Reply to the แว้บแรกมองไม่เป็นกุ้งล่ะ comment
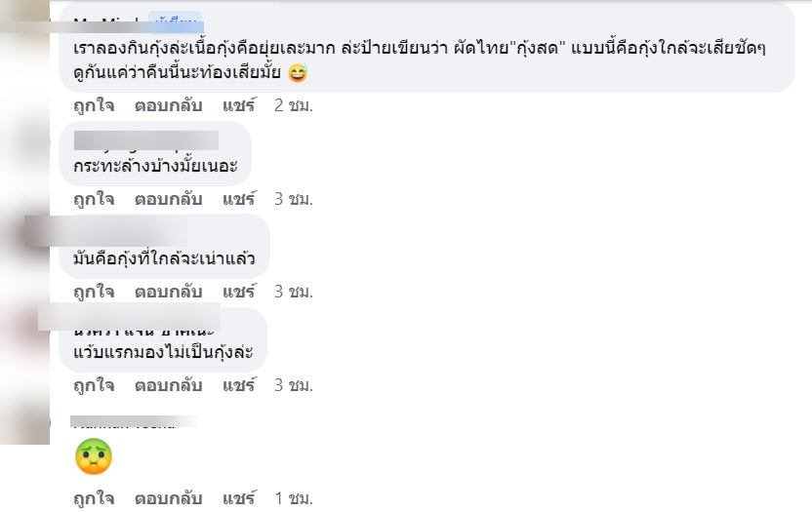The width and height of the screenshot is (812, 512). (168, 385)
